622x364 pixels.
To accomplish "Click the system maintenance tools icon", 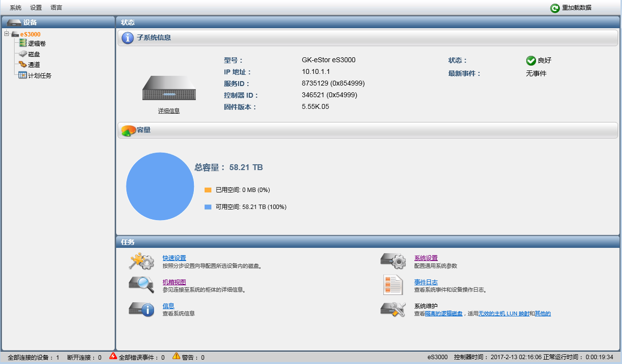I will 393,310.
